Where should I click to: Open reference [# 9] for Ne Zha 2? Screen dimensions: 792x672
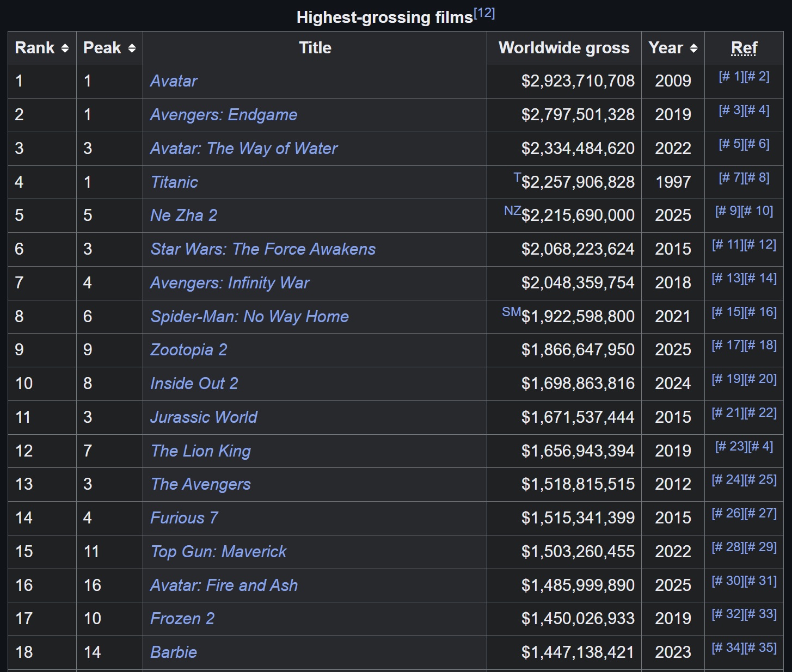(728, 211)
